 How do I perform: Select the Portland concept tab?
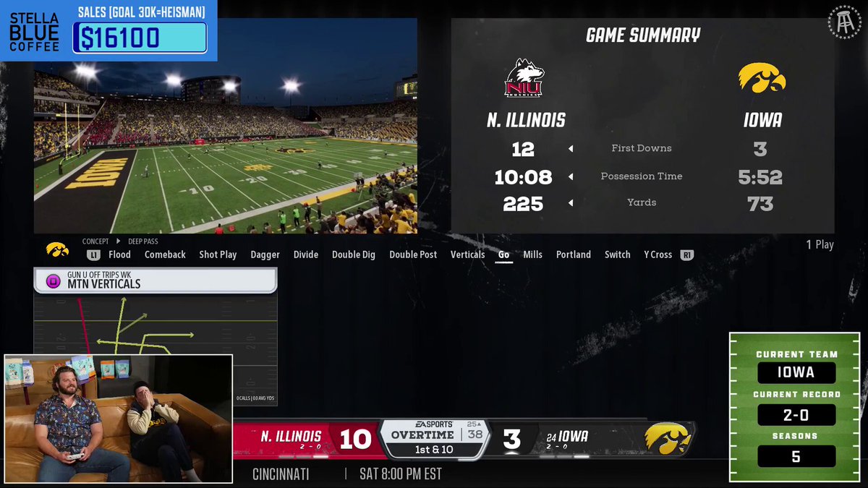coord(574,254)
